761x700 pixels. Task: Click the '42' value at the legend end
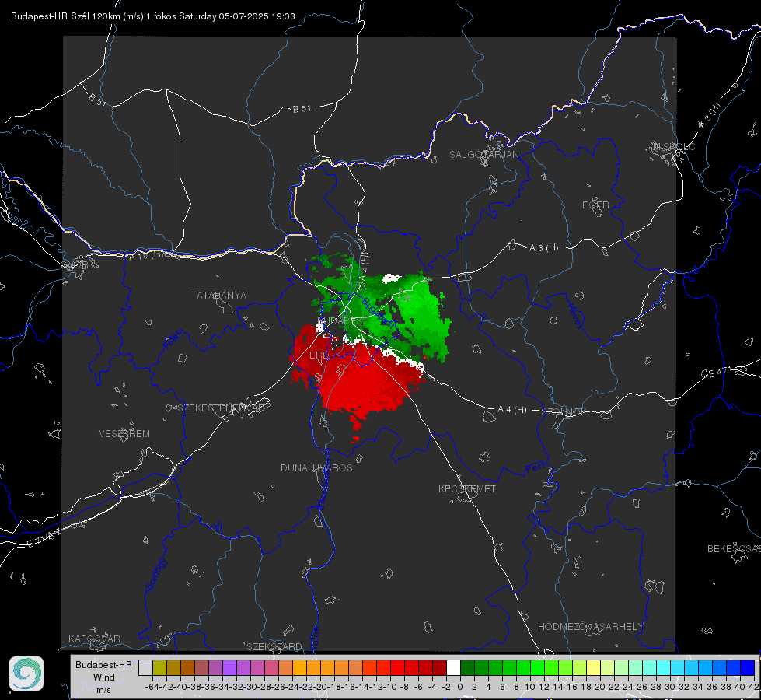click(x=754, y=687)
